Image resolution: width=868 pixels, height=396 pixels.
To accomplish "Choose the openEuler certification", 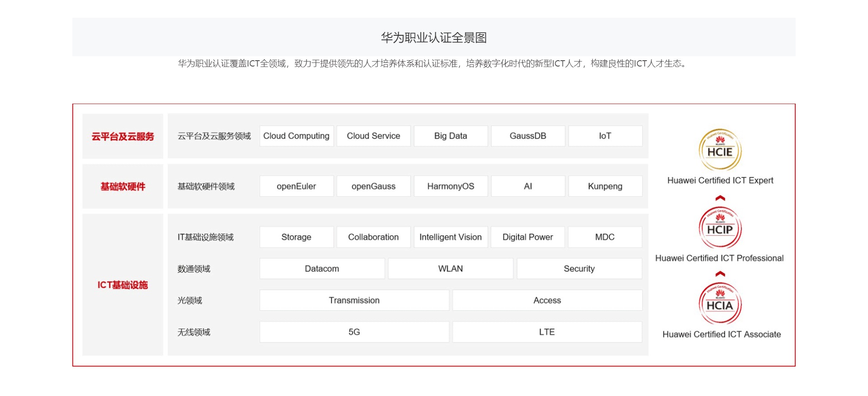I will (x=297, y=186).
